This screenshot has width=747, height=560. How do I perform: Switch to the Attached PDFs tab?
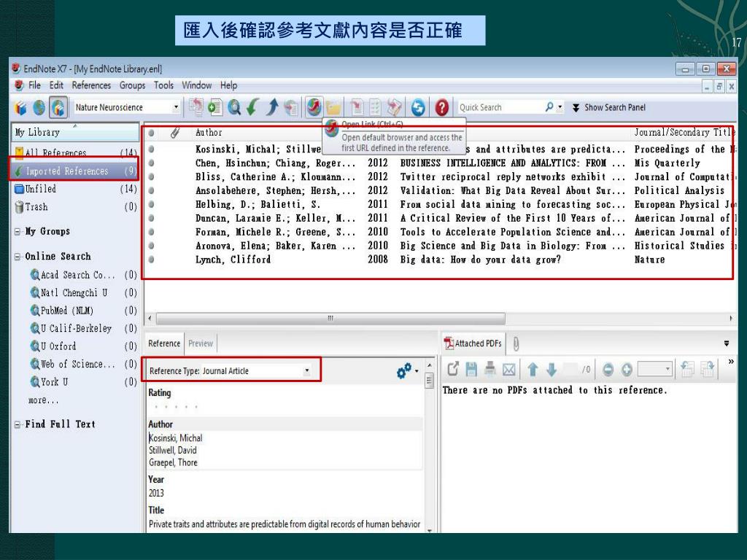473,343
